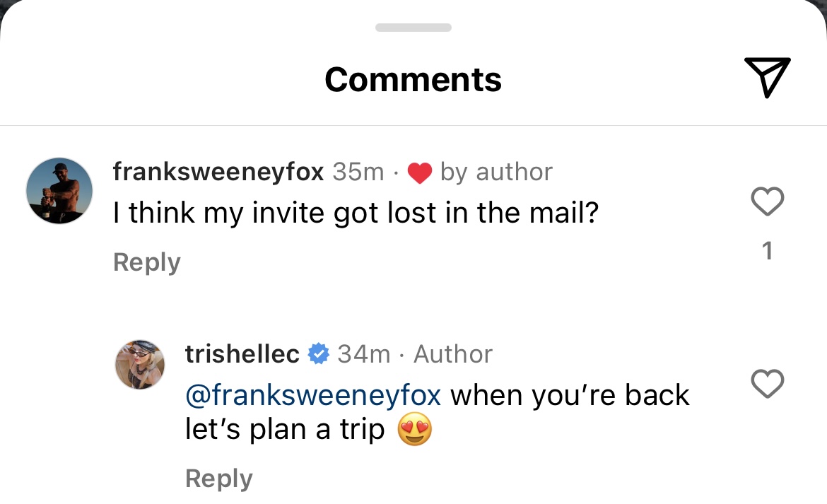The width and height of the screenshot is (827, 504).
Task: Open trishellec's profile picture
Action: coord(140,365)
